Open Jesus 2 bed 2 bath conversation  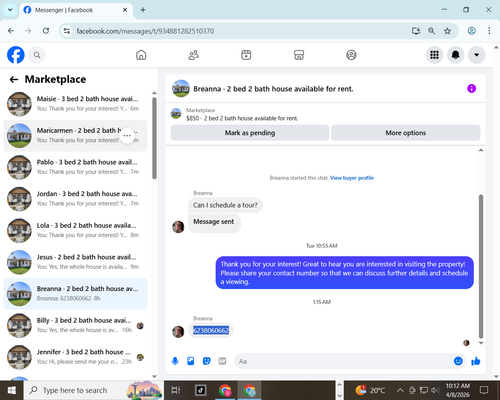click(75, 262)
